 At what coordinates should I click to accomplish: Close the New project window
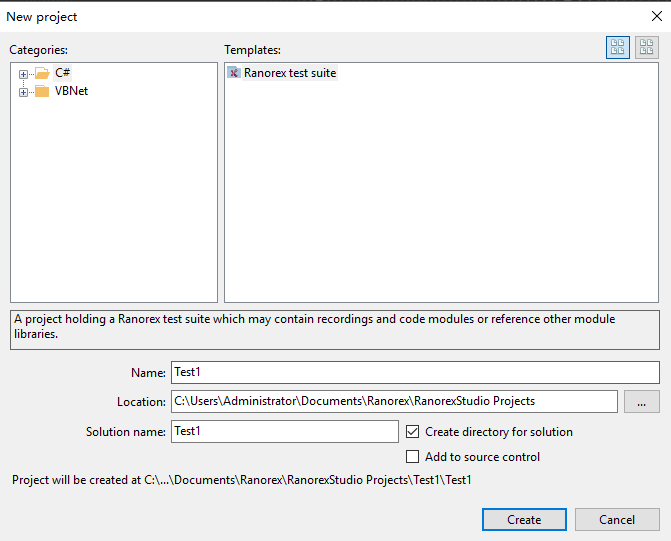(657, 16)
